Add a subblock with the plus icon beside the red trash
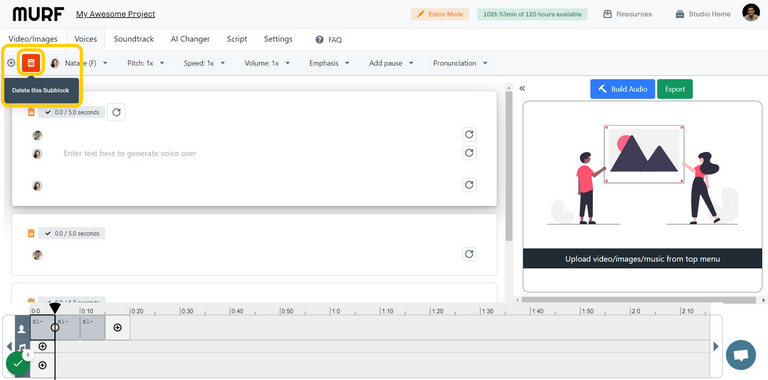Viewport: 768px width, 380px height. pos(11,63)
